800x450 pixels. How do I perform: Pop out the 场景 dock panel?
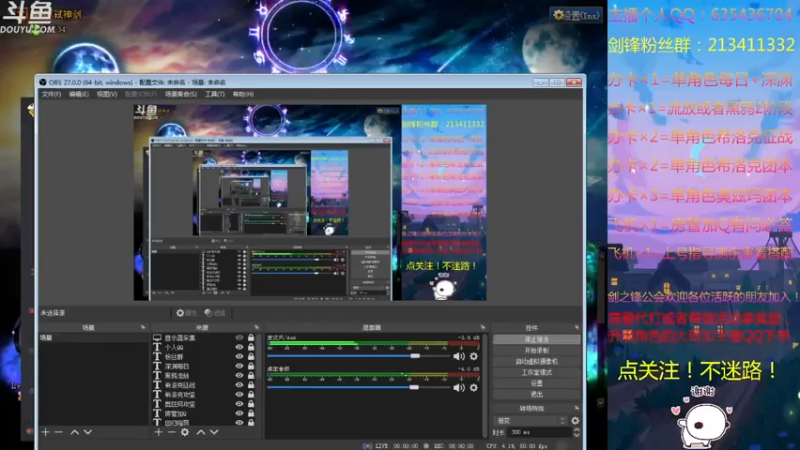click(x=143, y=328)
